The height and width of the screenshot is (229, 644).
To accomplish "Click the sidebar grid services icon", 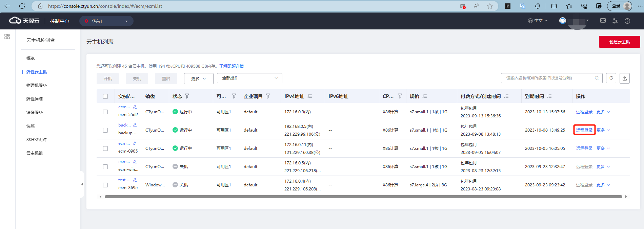I will pos(7,37).
